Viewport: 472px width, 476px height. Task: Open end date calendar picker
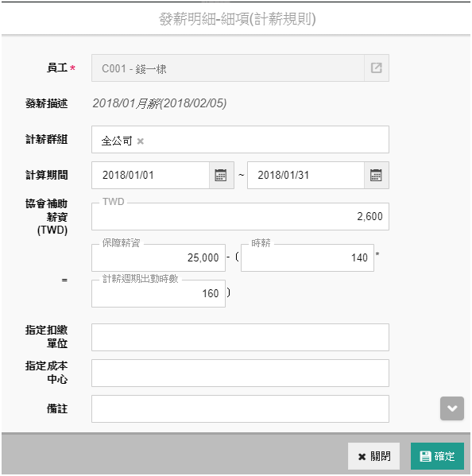click(376, 175)
